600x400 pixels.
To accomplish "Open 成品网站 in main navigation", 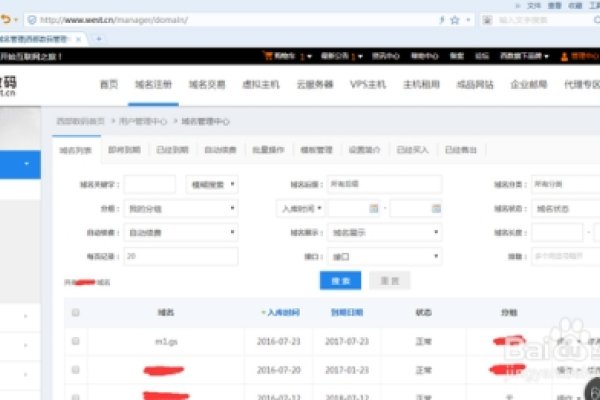I will 475,84.
